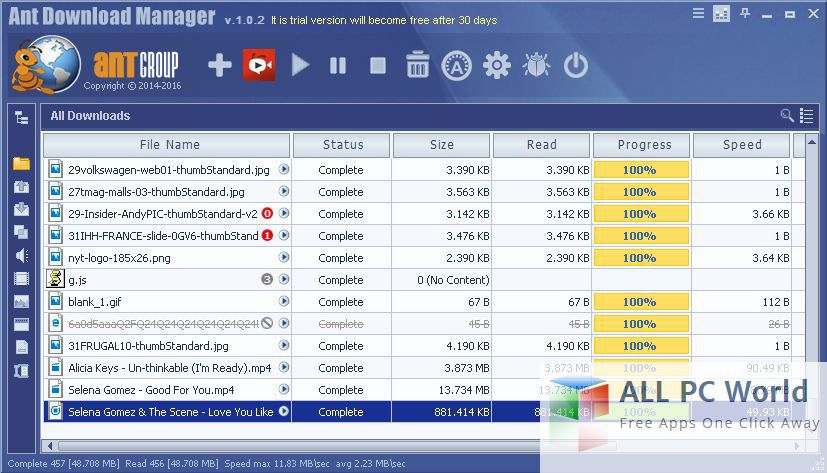This screenshot has height=473, width=827.
Task: Pause downloads with the pause button
Action: click(x=338, y=66)
